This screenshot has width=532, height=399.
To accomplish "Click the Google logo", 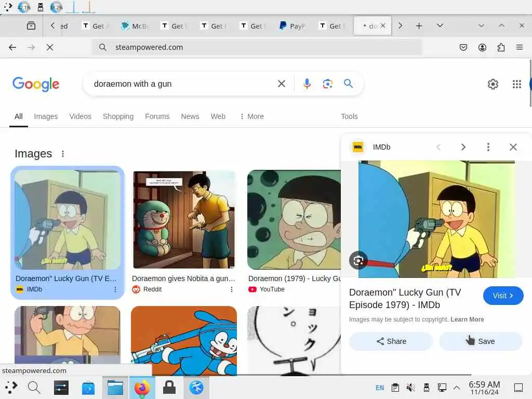I will [36, 84].
